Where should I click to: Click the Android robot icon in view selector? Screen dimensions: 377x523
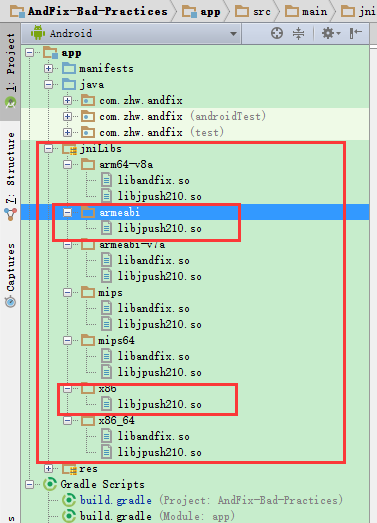click(x=38, y=33)
